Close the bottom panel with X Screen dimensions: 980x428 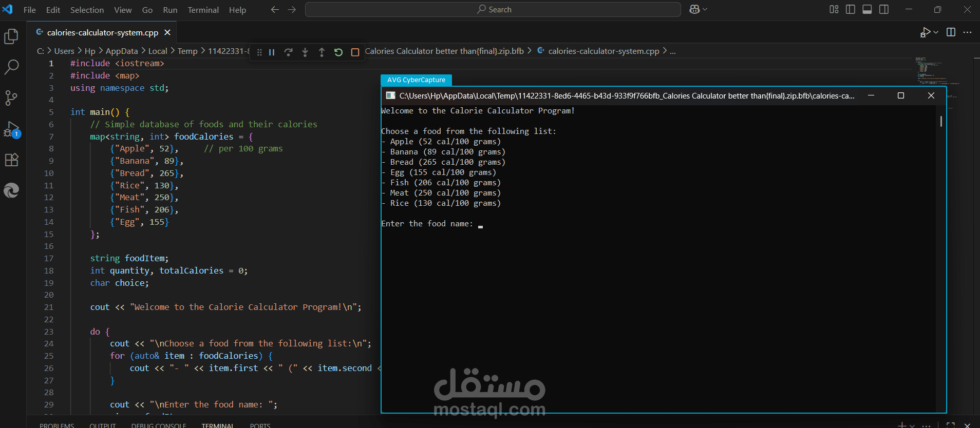click(967, 425)
